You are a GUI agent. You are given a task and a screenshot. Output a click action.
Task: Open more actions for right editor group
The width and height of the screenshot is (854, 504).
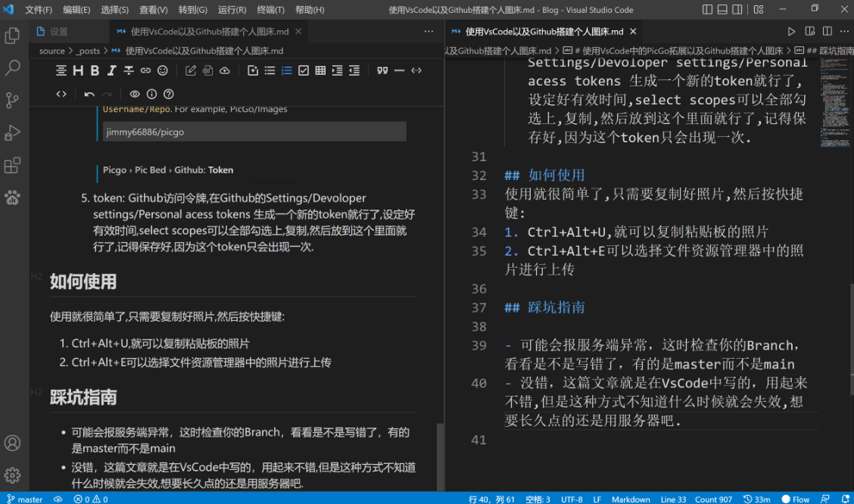pos(844,32)
